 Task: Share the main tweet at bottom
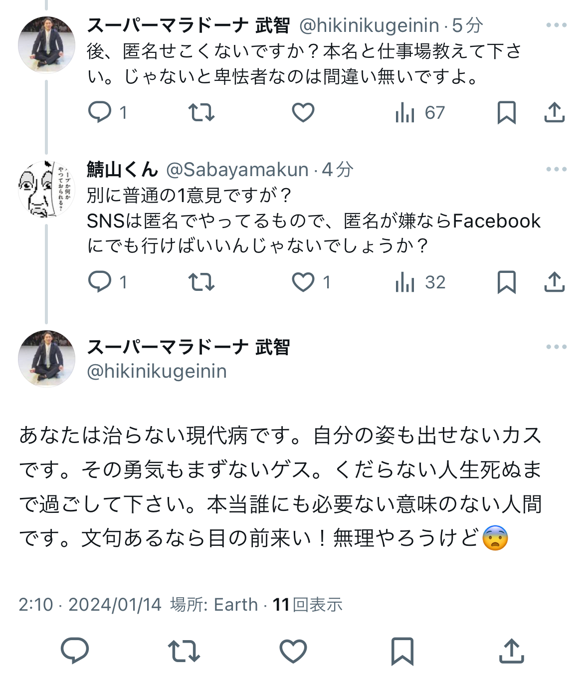[511, 651]
